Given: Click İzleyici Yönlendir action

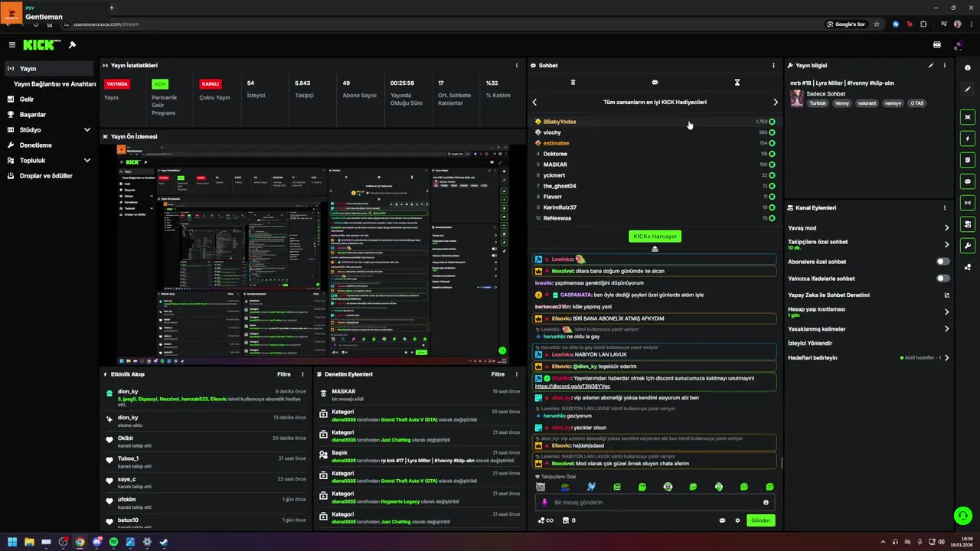Looking at the screenshot, I should click(x=810, y=344).
